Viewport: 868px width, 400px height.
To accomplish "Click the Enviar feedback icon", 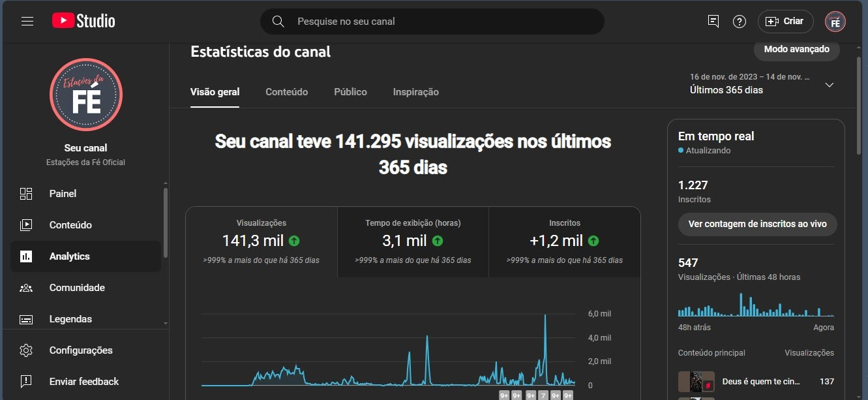I will 26,382.
